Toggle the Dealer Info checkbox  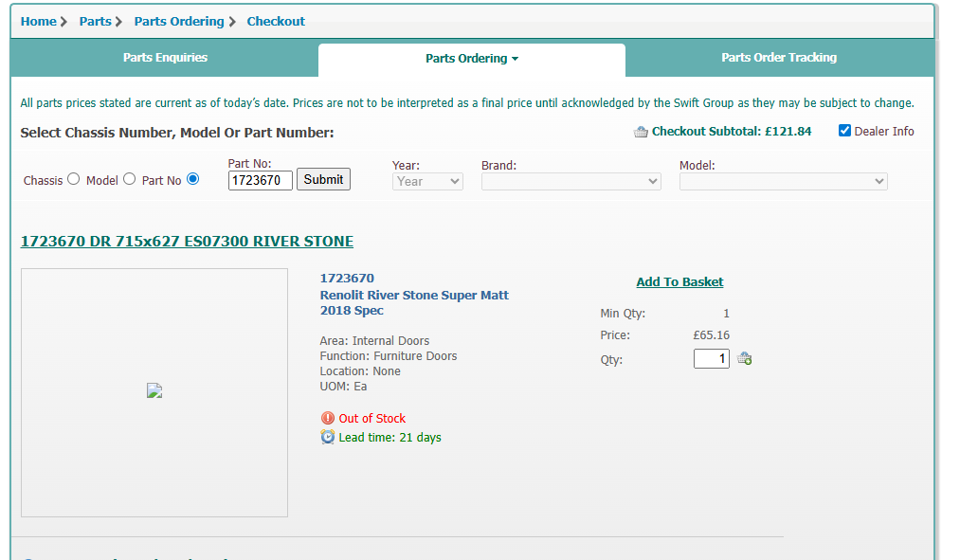tap(845, 131)
